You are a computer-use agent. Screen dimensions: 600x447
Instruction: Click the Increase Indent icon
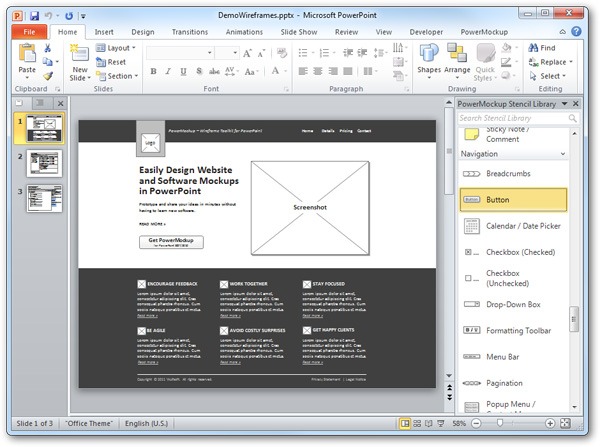tap(362, 53)
